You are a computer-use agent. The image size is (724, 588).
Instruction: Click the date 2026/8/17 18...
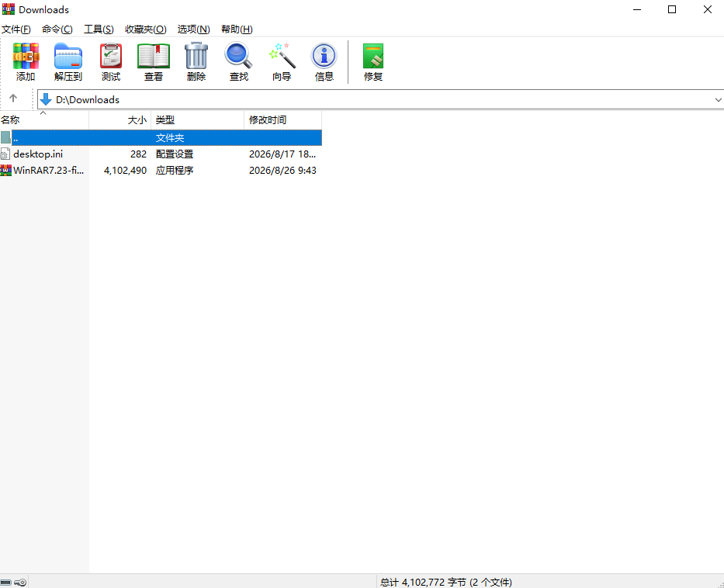pos(282,154)
